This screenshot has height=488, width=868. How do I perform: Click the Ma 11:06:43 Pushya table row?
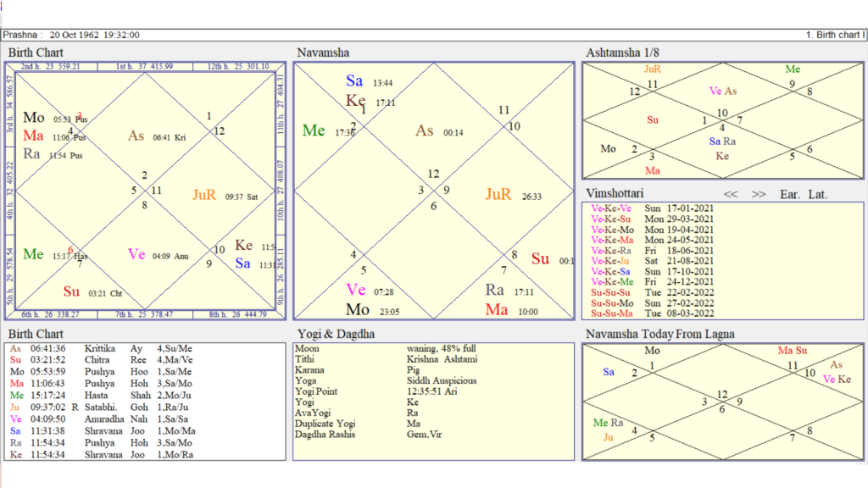(x=102, y=384)
